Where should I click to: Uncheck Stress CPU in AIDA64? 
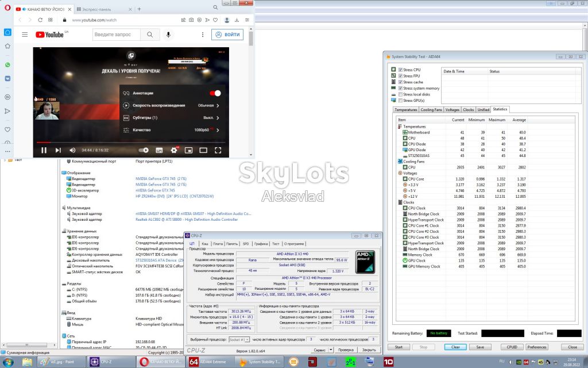(400, 70)
